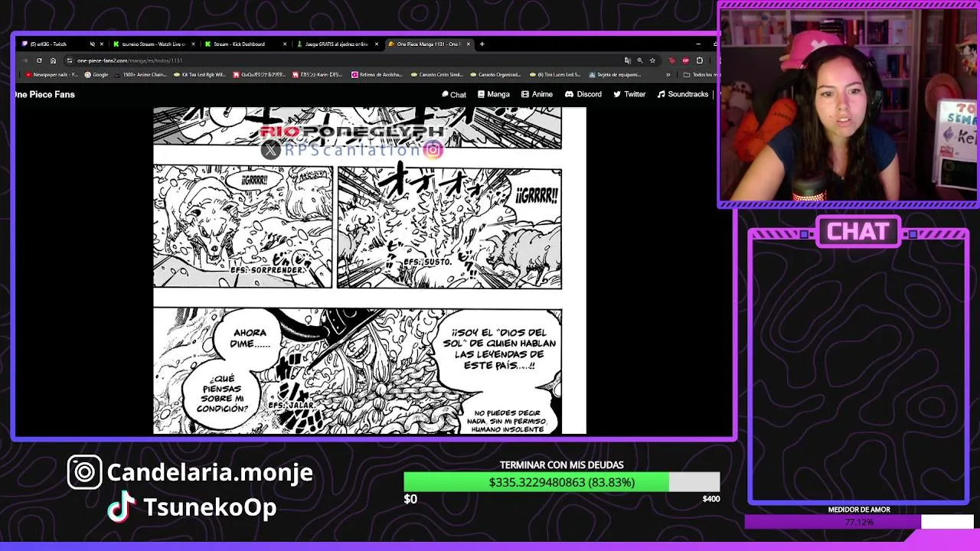Open Canasto Organizad bookmark
This screenshot has height=551, width=980.
click(496, 74)
